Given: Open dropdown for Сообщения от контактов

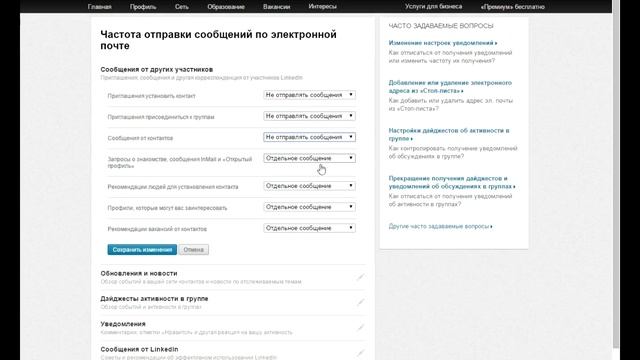Looking at the screenshot, I should pyautogui.click(x=309, y=137).
